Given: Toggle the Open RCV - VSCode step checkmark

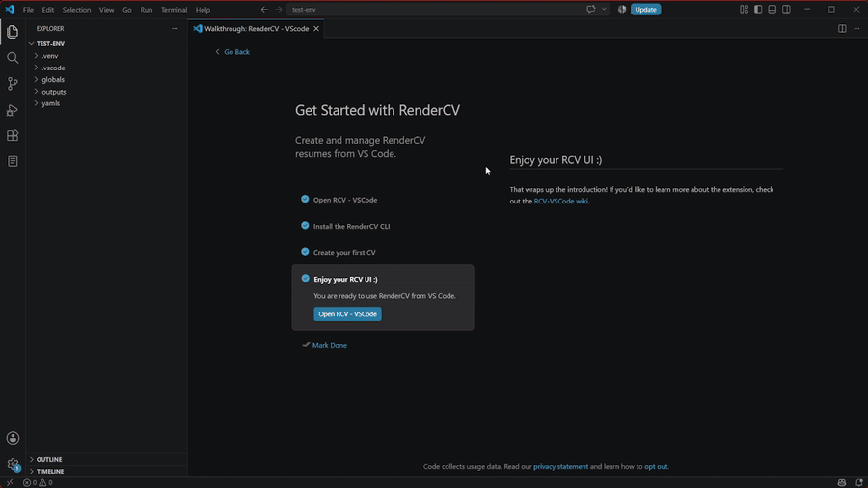Looking at the screenshot, I should pos(305,199).
